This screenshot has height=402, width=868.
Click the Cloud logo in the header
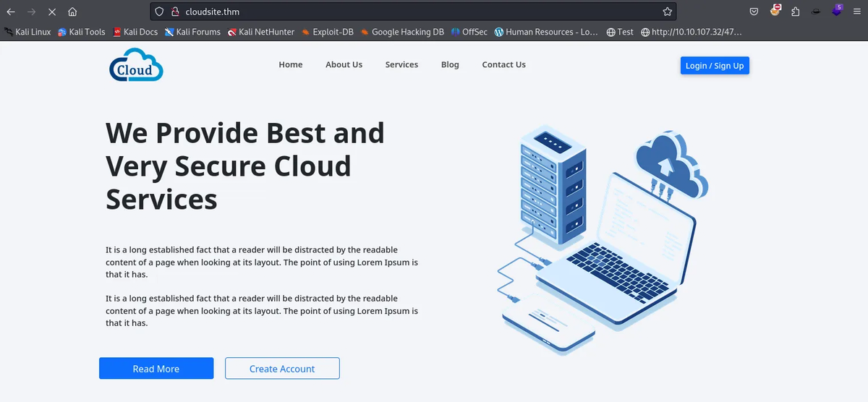coord(136,66)
